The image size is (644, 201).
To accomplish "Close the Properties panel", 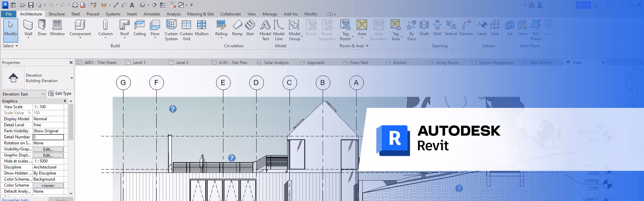I will click(71, 63).
